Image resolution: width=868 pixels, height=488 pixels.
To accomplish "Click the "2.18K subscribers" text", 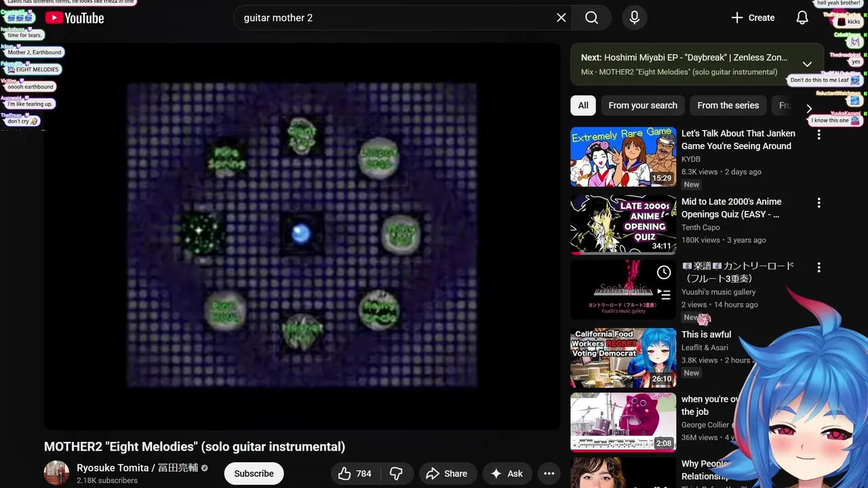I will pyautogui.click(x=107, y=481).
